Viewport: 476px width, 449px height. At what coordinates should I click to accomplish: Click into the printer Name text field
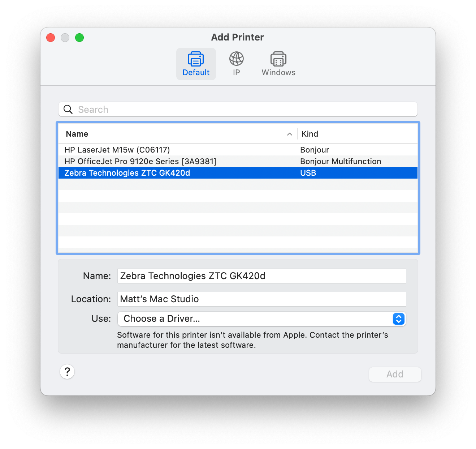click(x=261, y=276)
